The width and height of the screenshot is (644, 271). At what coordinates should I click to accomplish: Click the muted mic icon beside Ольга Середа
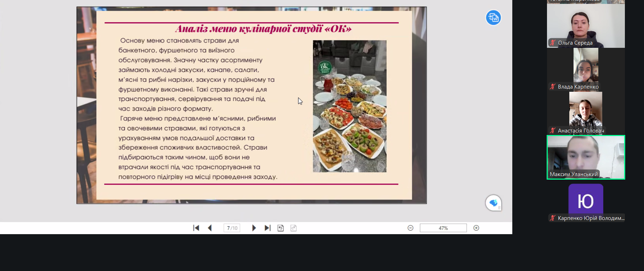coord(553,43)
